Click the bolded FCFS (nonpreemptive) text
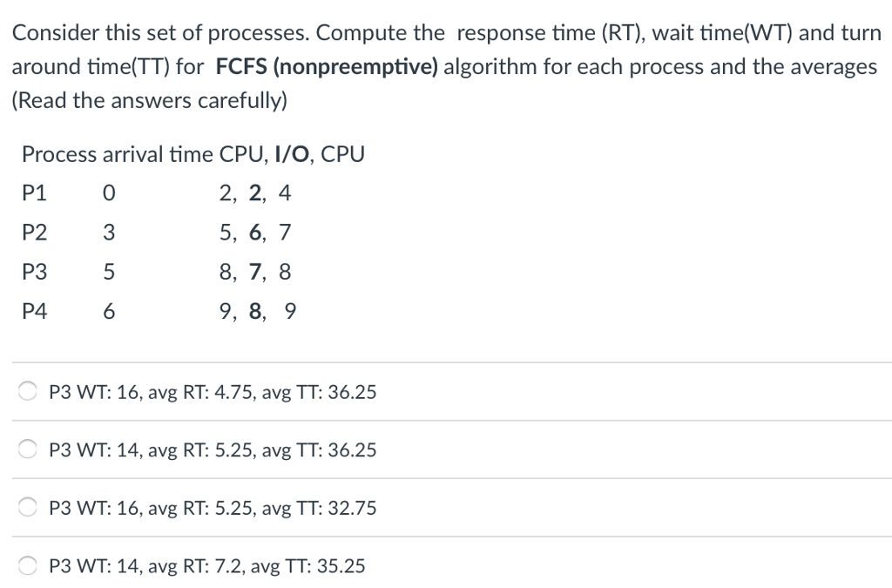892x588 pixels. [328, 66]
